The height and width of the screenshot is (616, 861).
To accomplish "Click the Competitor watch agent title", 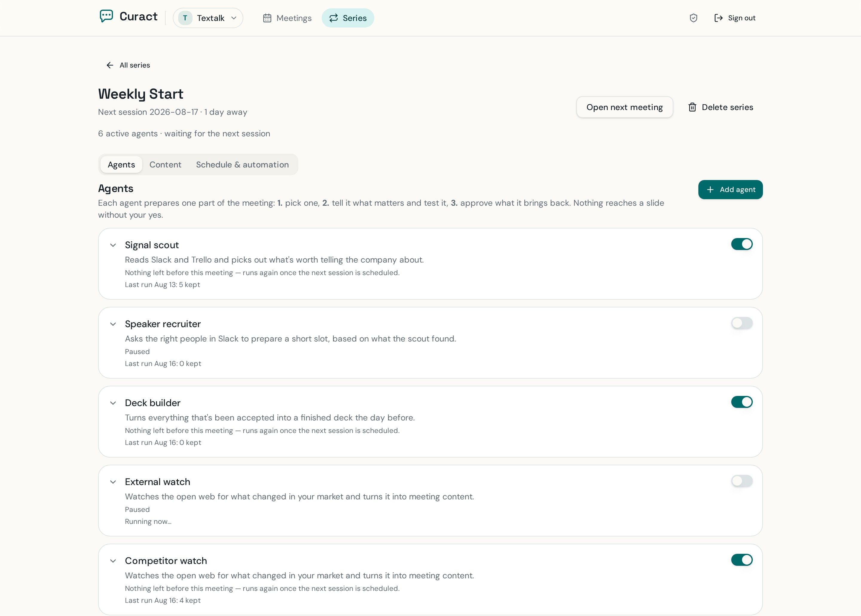I will [x=166, y=561].
